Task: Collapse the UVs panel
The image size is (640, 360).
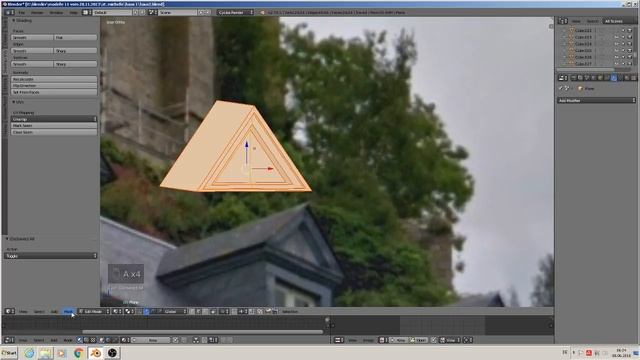Action: click(13, 102)
